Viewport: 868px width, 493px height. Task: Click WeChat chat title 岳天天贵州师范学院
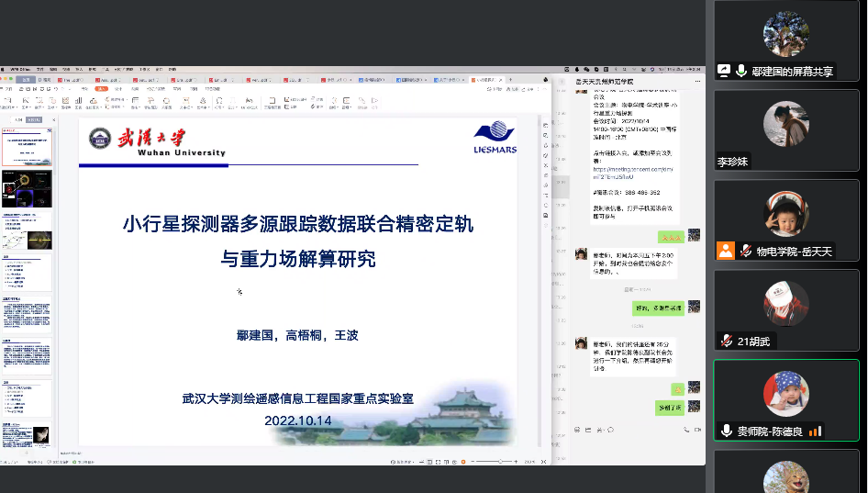604,82
